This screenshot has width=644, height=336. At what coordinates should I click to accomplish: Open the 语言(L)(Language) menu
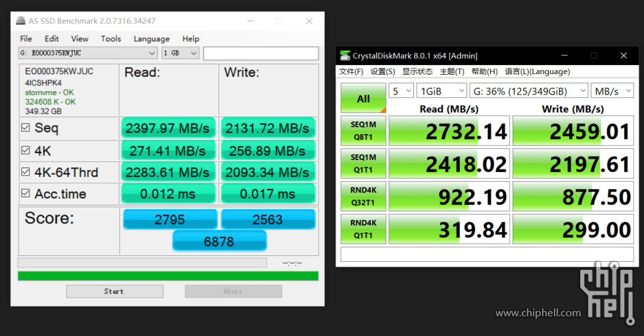point(538,72)
